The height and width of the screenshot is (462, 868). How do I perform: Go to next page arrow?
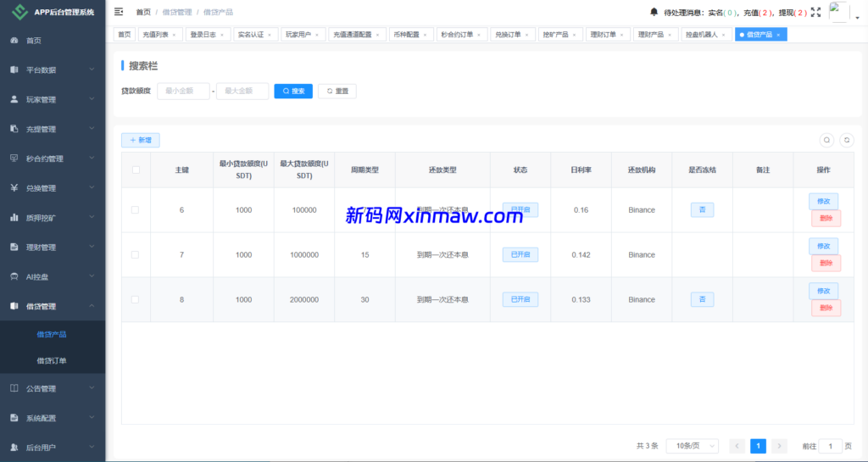(x=779, y=446)
